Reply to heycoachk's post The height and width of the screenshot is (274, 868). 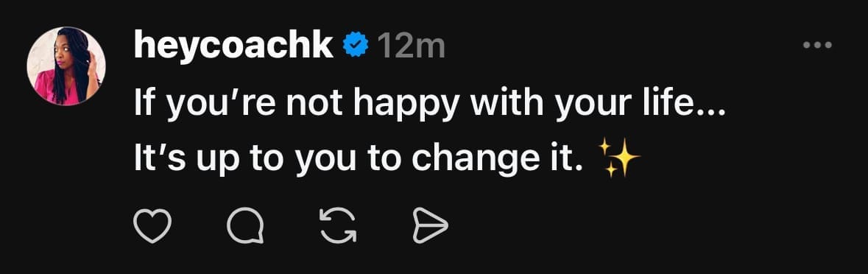[x=245, y=226]
